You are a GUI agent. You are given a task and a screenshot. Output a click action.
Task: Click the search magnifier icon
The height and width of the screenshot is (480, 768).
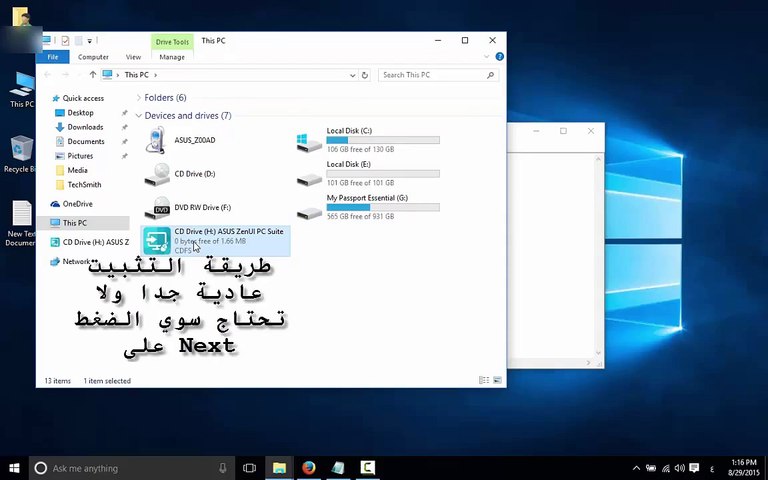point(490,75)
